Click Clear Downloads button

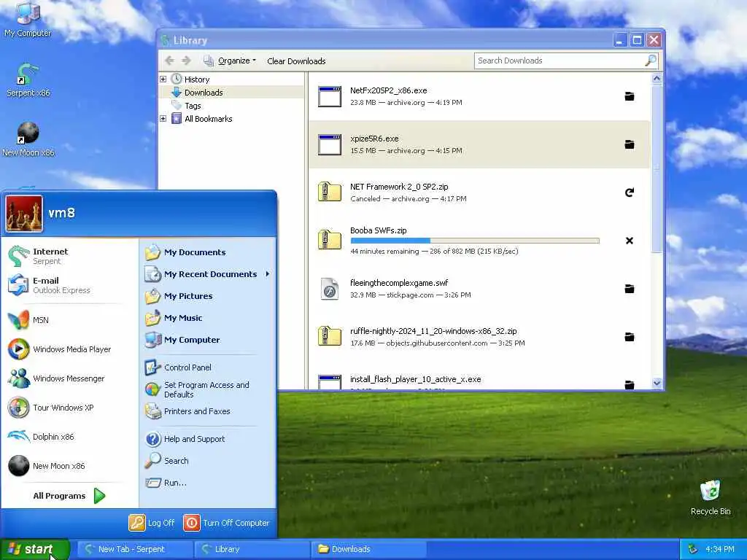(296, 61)
